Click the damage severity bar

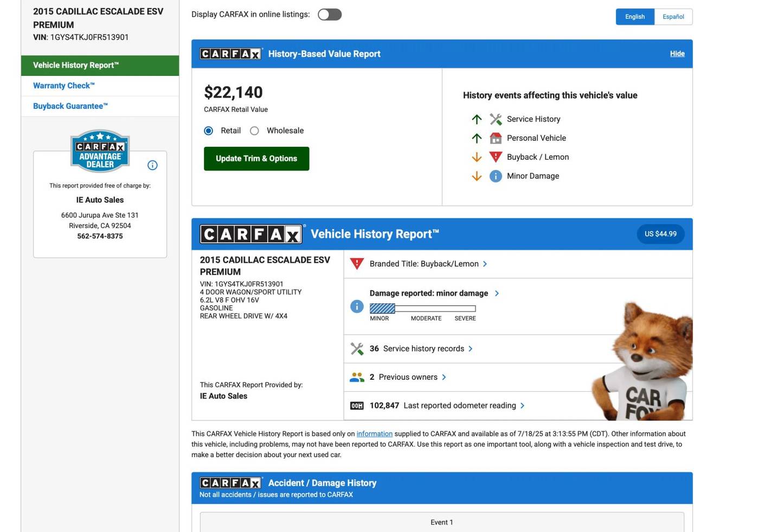423,309
